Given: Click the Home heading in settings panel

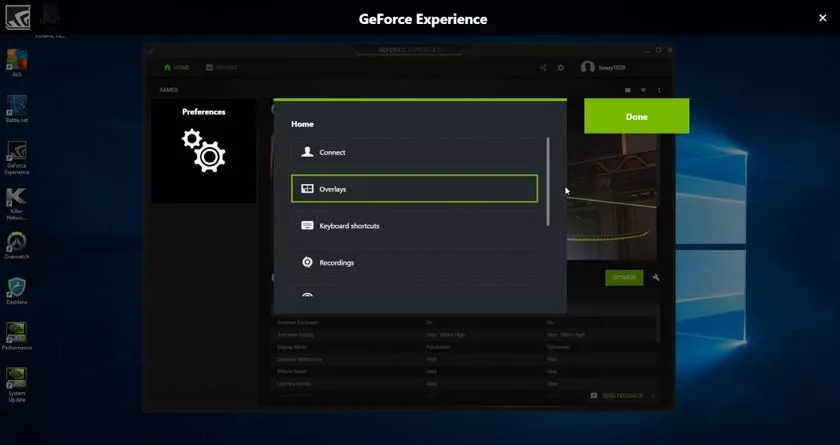Looking at the screenshot, I should pyautogui.click(x=302, y=124).
